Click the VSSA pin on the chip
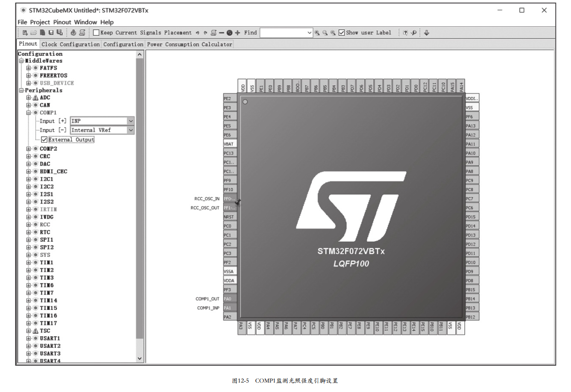 [230, 271]
